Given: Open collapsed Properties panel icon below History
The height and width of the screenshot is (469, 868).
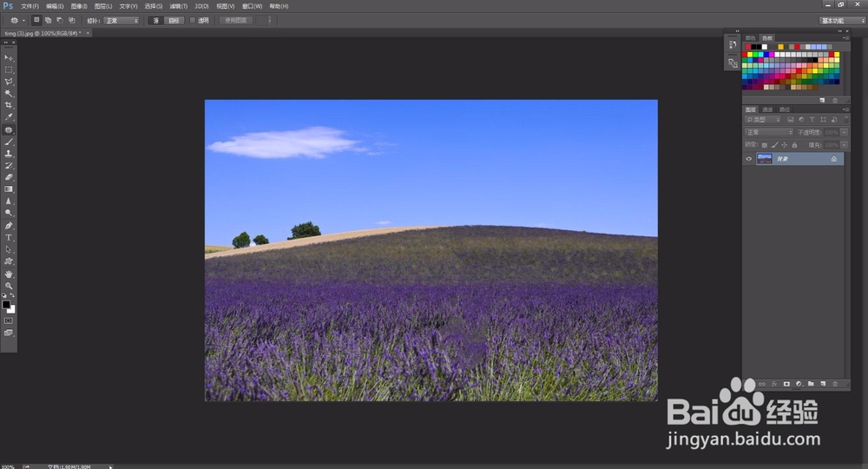Looking at the screenshot, I should [x=733, y=63].
